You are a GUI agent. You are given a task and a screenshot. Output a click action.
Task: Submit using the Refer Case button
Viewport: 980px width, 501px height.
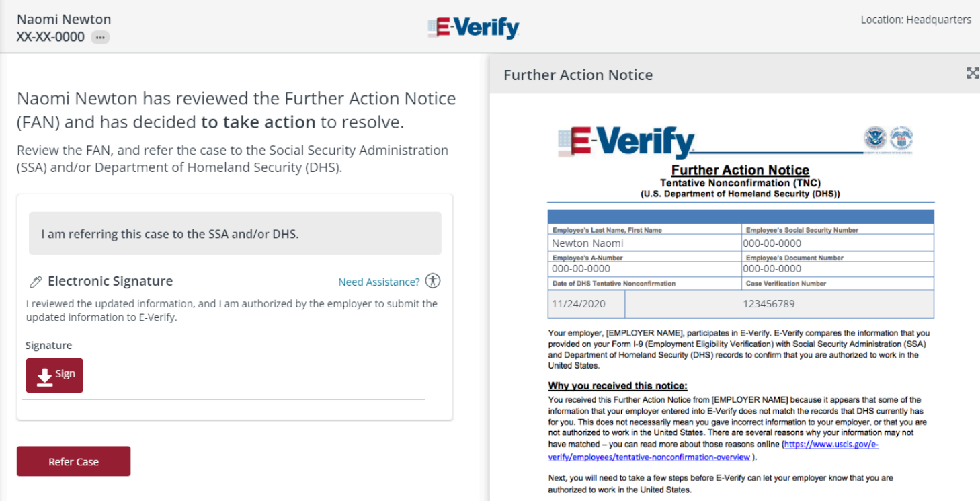click(x=73, y=461)
